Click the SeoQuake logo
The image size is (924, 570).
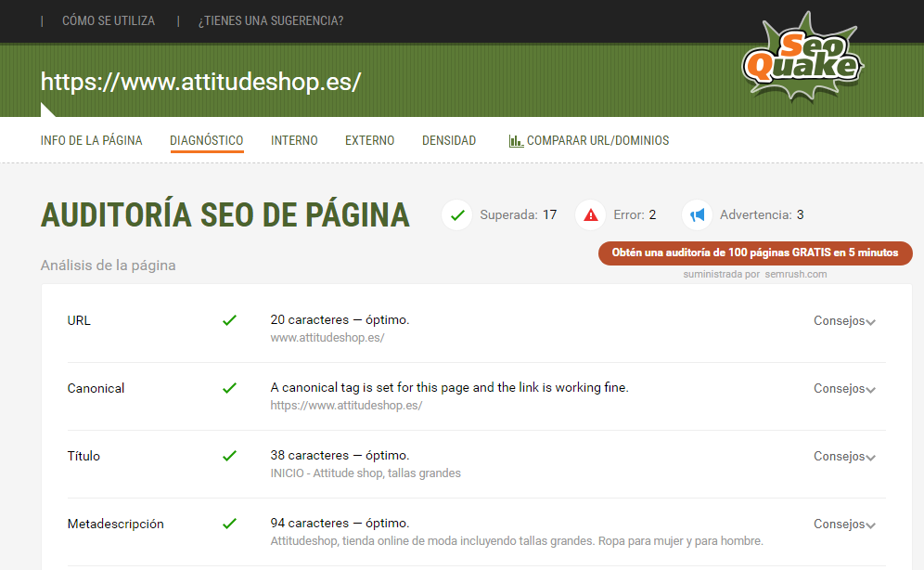[x=802, y=58]
